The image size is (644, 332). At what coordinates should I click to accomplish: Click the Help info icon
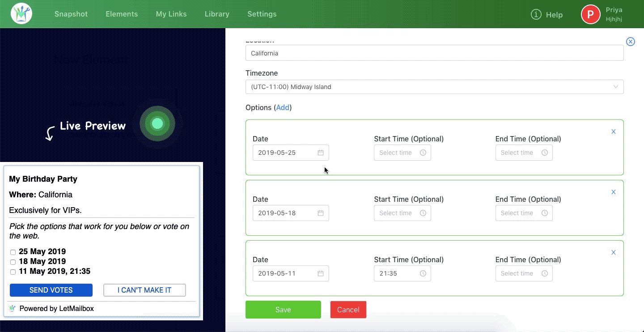[536, 14]
